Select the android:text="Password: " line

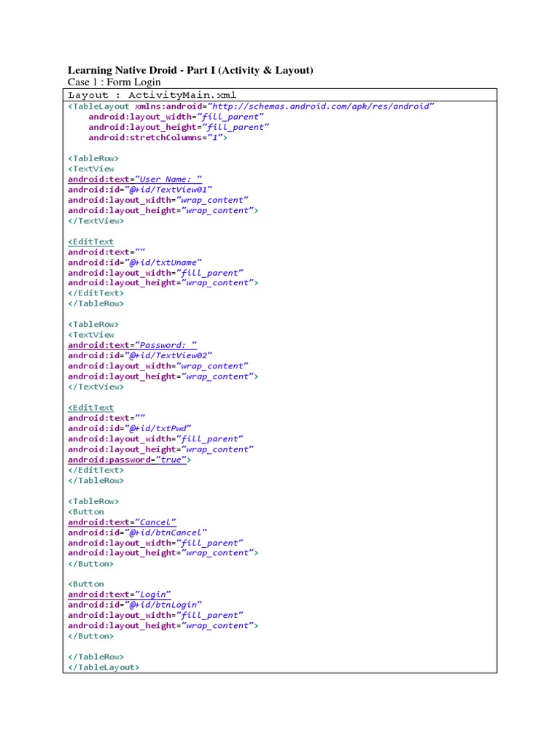coord(133,345)
